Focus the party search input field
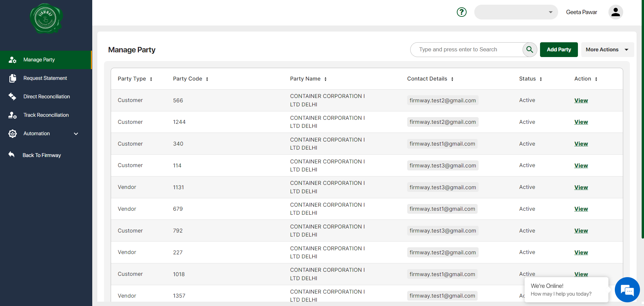The image size is (644, 306). point(466,50)
